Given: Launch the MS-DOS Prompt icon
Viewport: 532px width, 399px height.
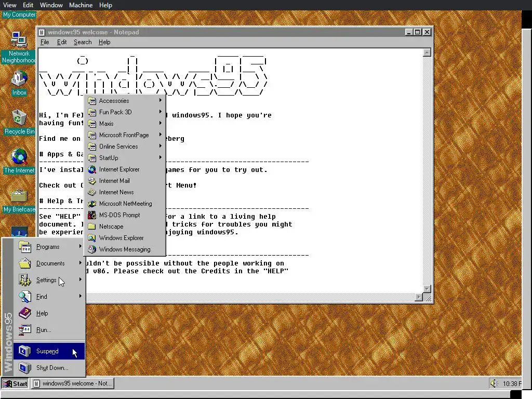Looking at the screenshot, I should coord(92,215).
